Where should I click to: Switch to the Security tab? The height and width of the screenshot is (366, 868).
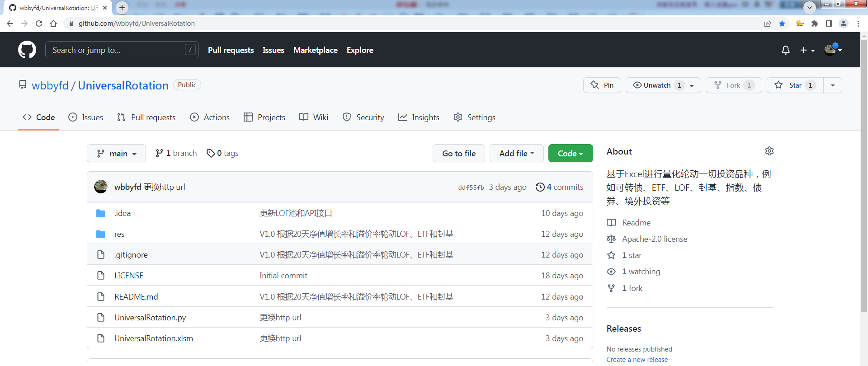pyautogui.click(x=363, y=117)
